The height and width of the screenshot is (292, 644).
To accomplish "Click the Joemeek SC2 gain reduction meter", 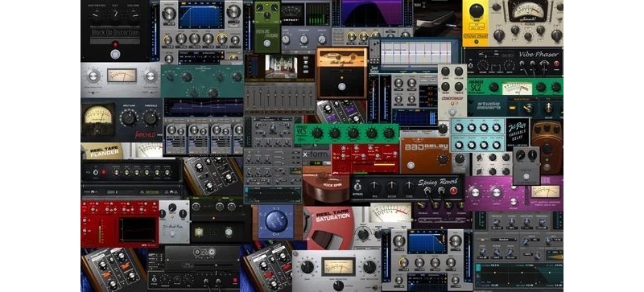I will [517, 88].
